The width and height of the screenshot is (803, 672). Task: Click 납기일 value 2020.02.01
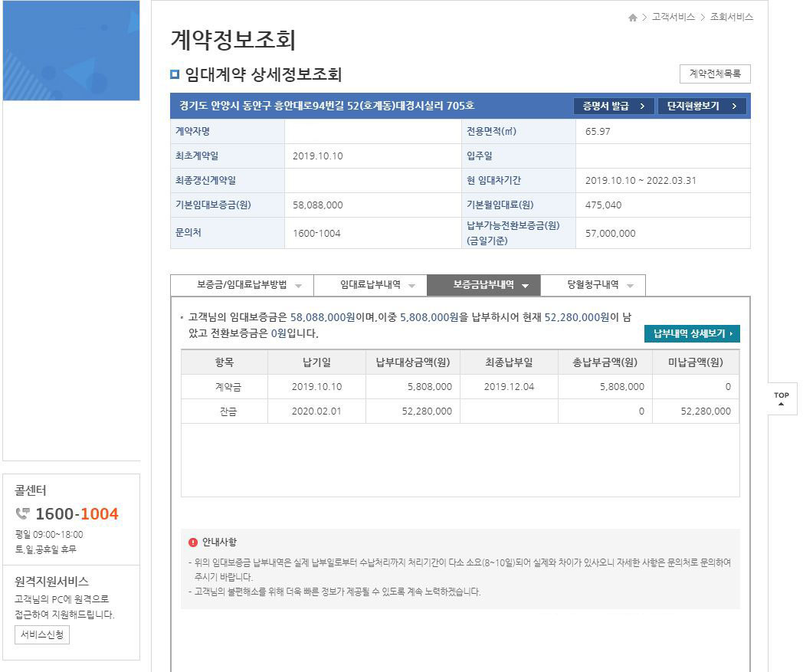tap(316, 411)
